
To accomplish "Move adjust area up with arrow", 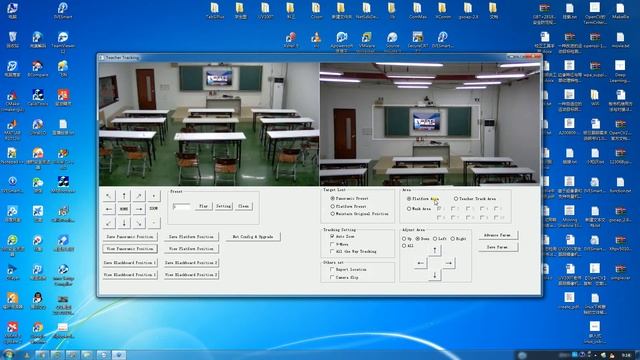I will [x=435, y=250].
